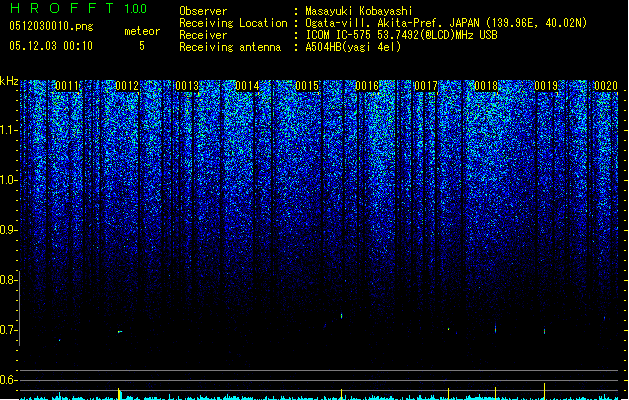Select the ICOM IC-575 53.7492 MHz USB text
The width and height of the screenshot is (629, 400).
point(401,35)
